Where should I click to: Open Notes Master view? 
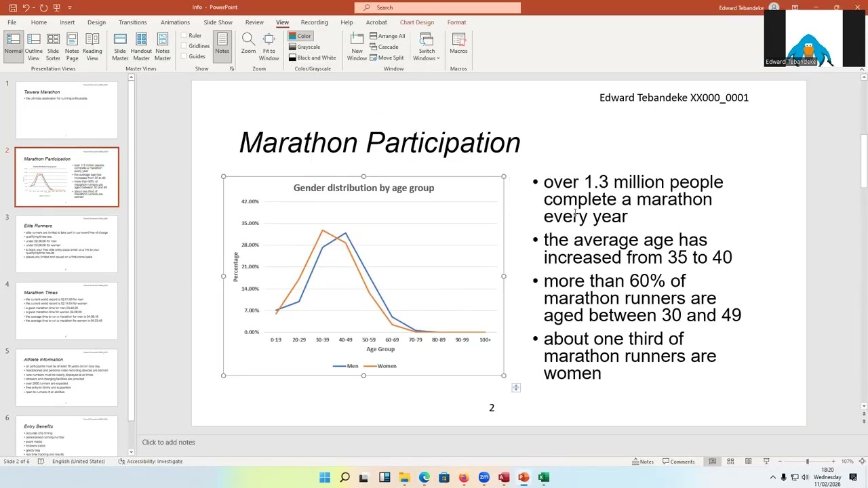point(163,47)
